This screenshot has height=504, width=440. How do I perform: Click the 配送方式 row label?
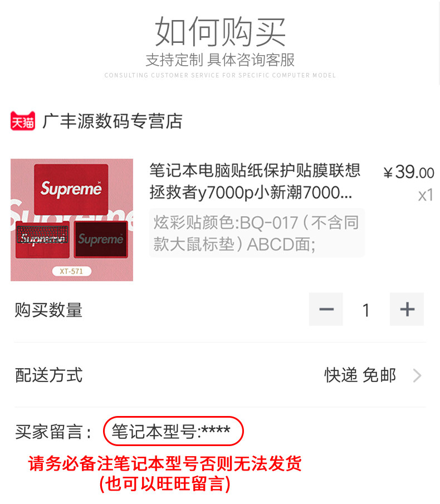coord(48,375)
